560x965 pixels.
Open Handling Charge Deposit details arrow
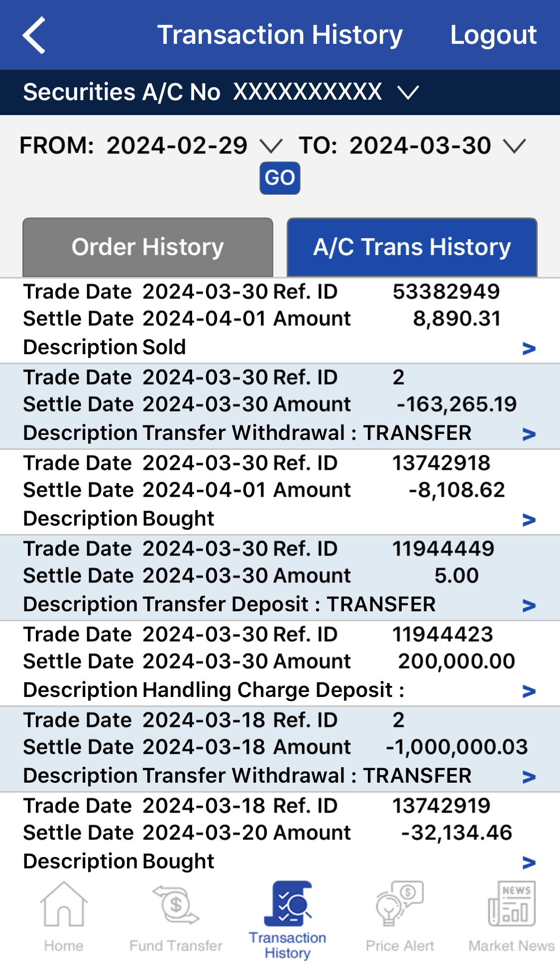pos(529,691)
